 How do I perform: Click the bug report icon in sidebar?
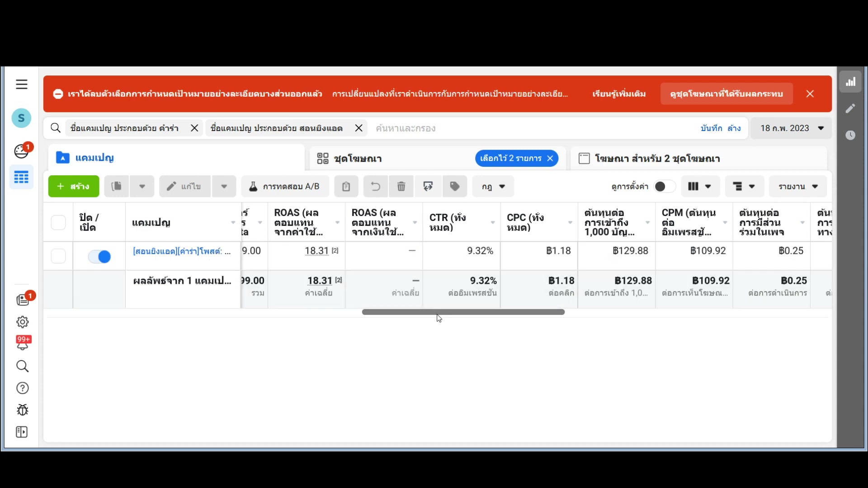pyautogui.click(x=22, y=410)
